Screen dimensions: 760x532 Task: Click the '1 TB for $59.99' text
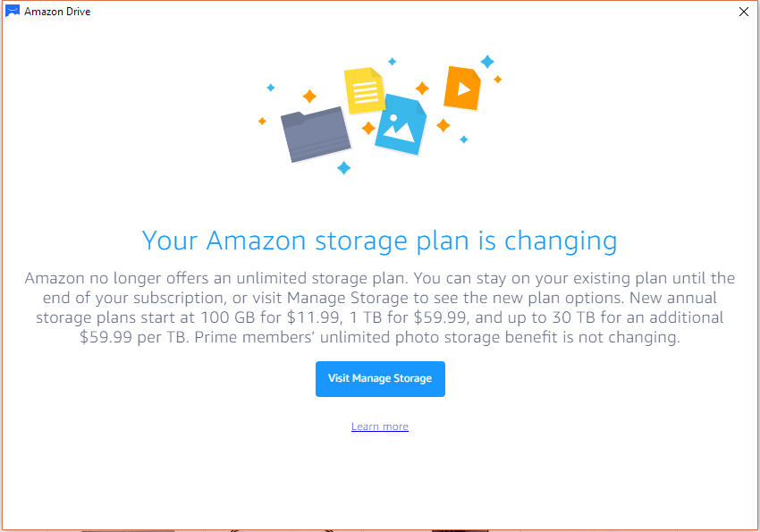point(408,317)
